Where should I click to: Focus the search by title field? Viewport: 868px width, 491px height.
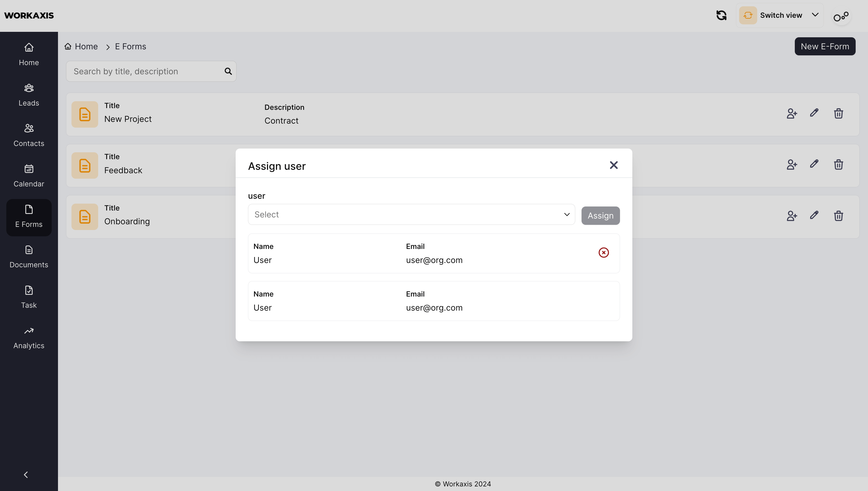tap(145, 71)
